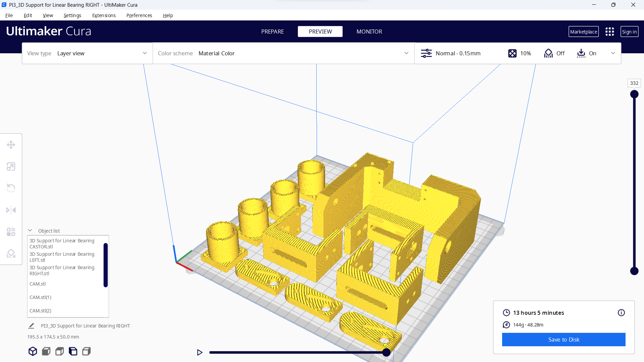This screenshot has width=644, height=362.
Task: Click the pencil icon to rename job
Action: tap(31, 326)
